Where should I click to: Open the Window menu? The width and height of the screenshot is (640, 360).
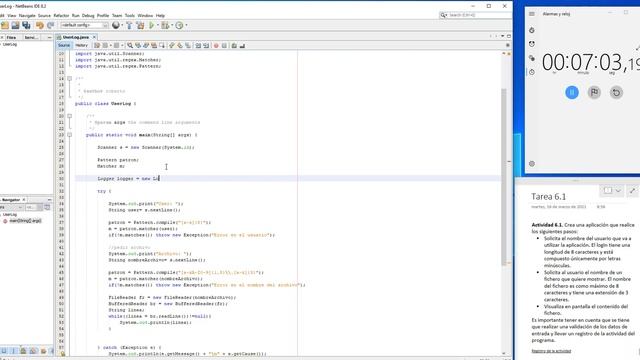click(x=145, y=16)
